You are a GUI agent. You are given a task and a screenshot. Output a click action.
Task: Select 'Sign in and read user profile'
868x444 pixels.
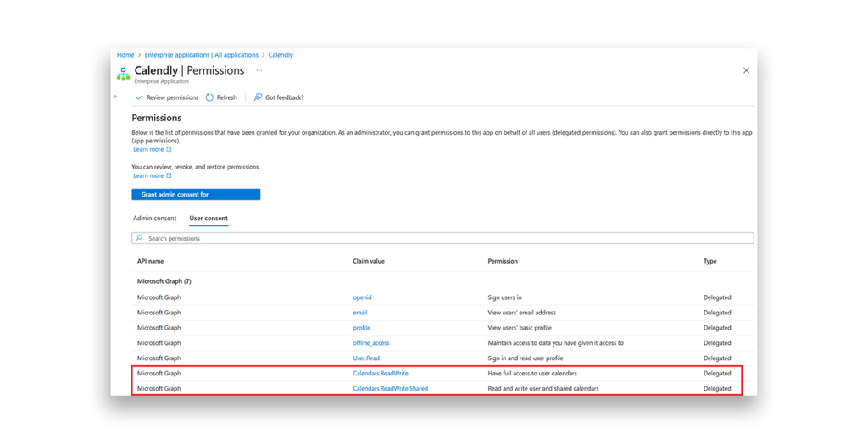[x=526, y=358]
